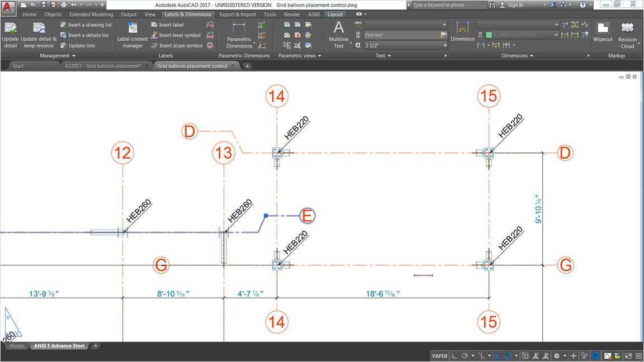644x362 pixels.
Task: Click the green layer color swatch
Action: pyautogui.click(x=489, y=35)
